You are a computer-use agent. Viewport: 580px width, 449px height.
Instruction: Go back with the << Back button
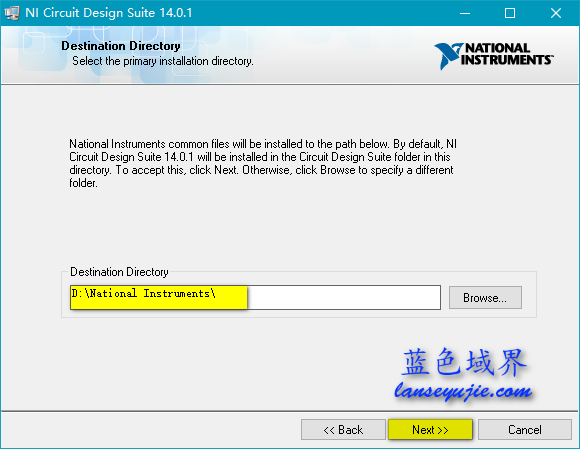pyautogui.click(x=343, y=429)
